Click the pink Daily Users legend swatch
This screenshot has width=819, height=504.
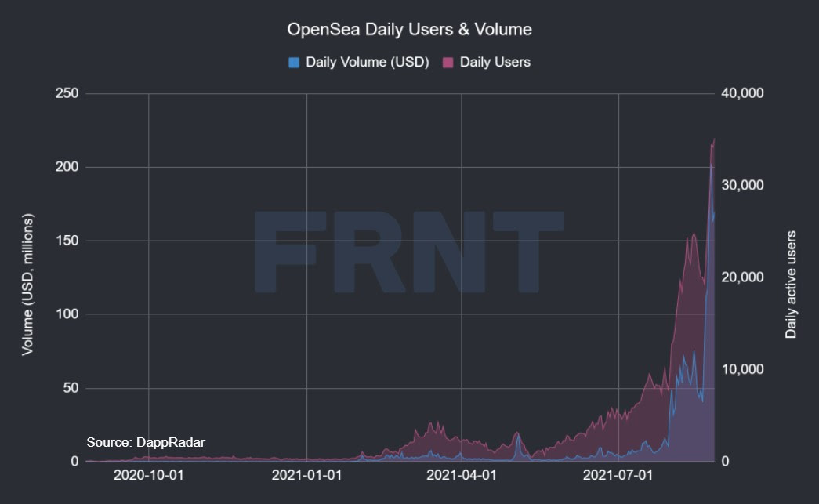click(448, 62)
